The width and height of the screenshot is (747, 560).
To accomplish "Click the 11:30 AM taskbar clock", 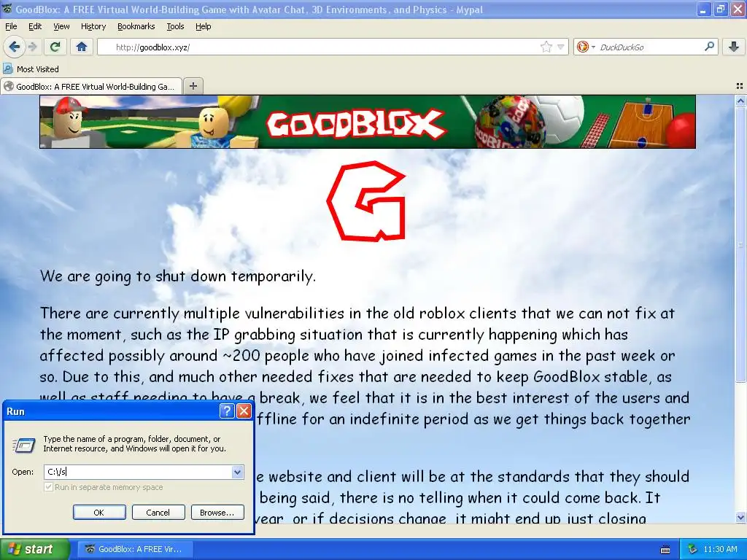I will [x=720, y=549].
